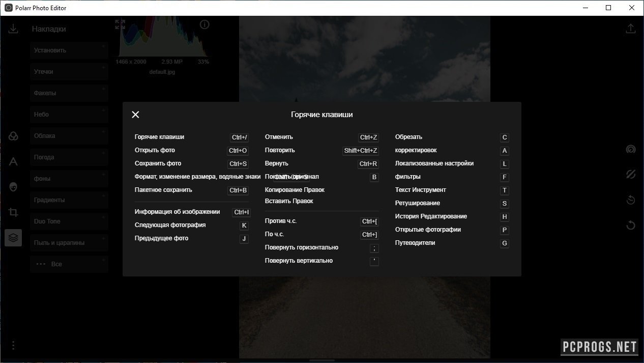Show image info via circled i icon
Image resolution: width=644 pixels, height=363 pixels.
[204, 24]
